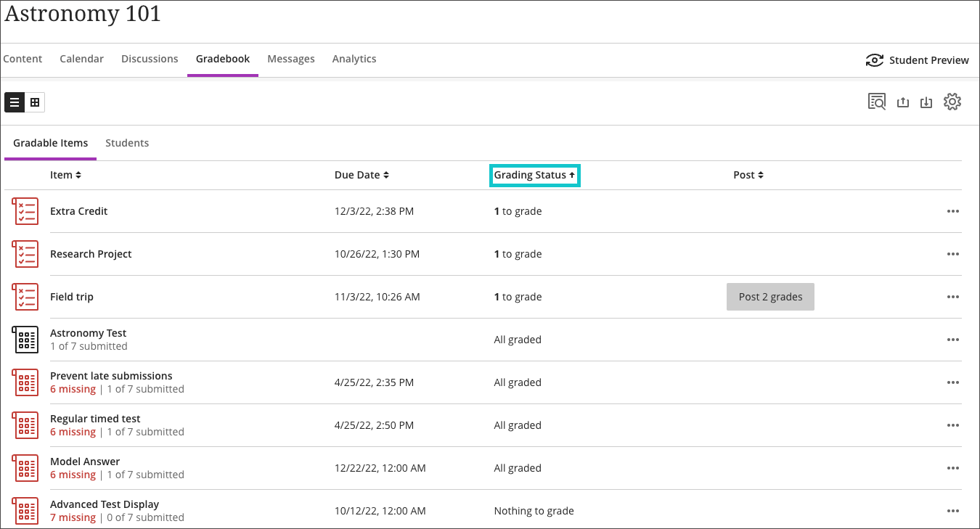Click the Model Answer test icon
Screen dimensions: 980x529
coord(25,468)
